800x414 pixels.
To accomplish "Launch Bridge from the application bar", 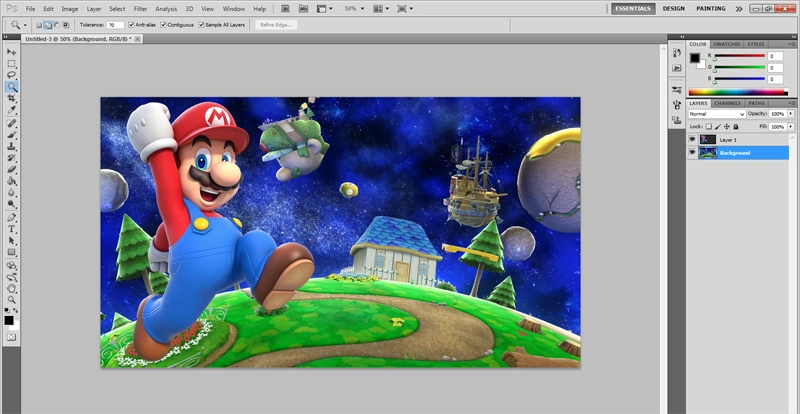I will 283,8.
